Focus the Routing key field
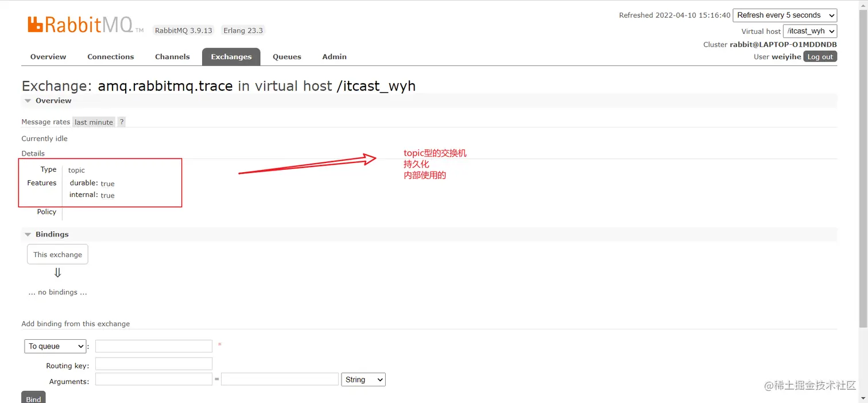Screen dimensions: 868x403 point(154,364)
